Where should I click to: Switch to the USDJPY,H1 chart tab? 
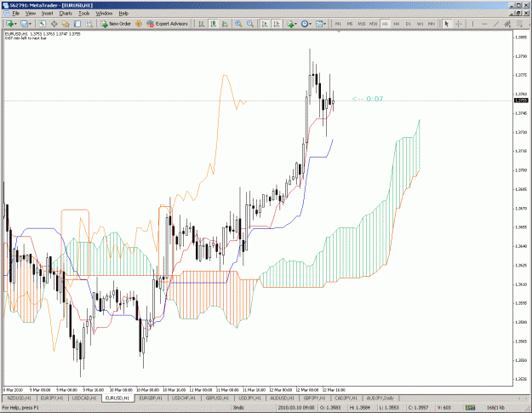coord(249,398)
